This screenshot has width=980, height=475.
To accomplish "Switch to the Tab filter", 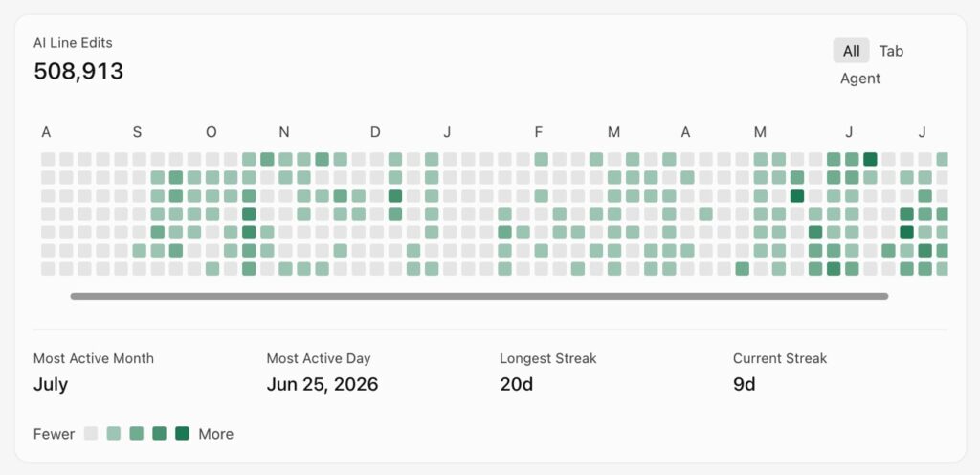I will point(891,51).
